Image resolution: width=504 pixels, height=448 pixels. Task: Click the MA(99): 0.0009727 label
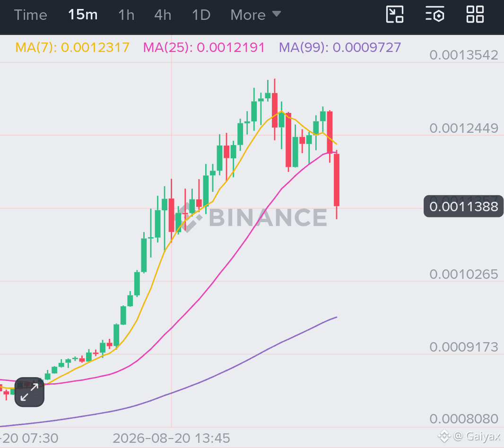[340, 48]
